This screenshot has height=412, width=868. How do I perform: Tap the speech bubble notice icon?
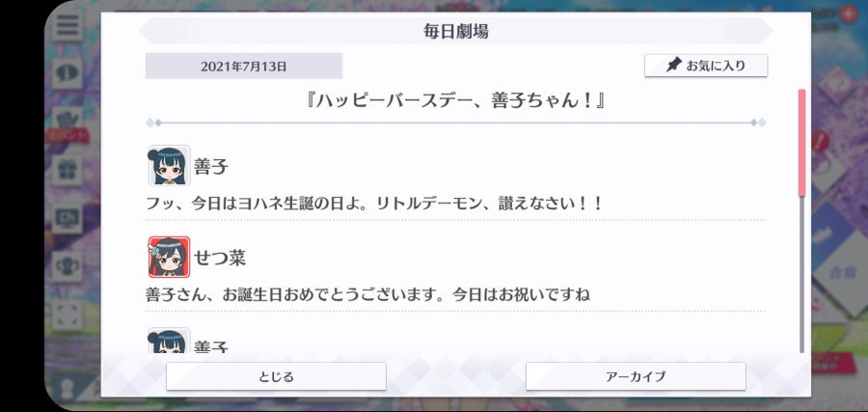(68, 73)
